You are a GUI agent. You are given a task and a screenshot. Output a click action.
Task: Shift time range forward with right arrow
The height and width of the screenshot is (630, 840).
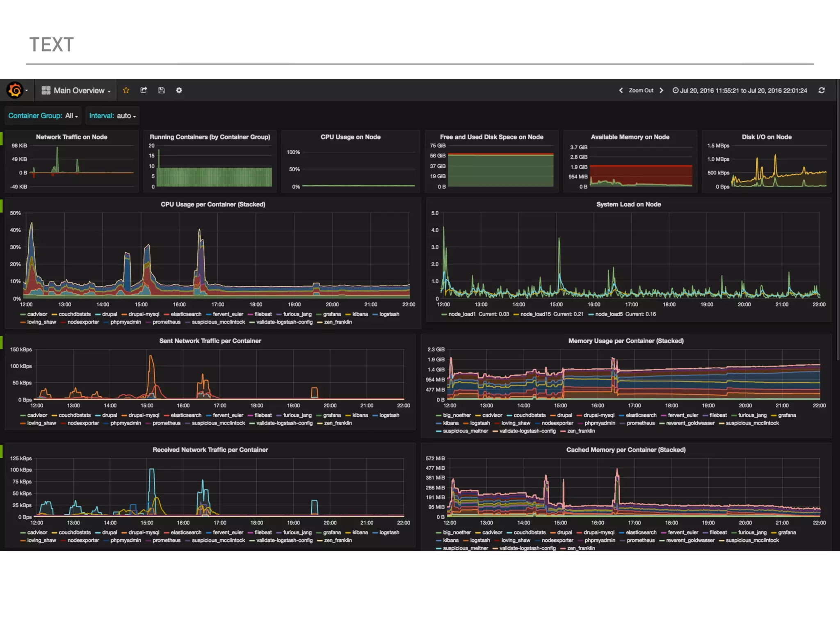661,90
